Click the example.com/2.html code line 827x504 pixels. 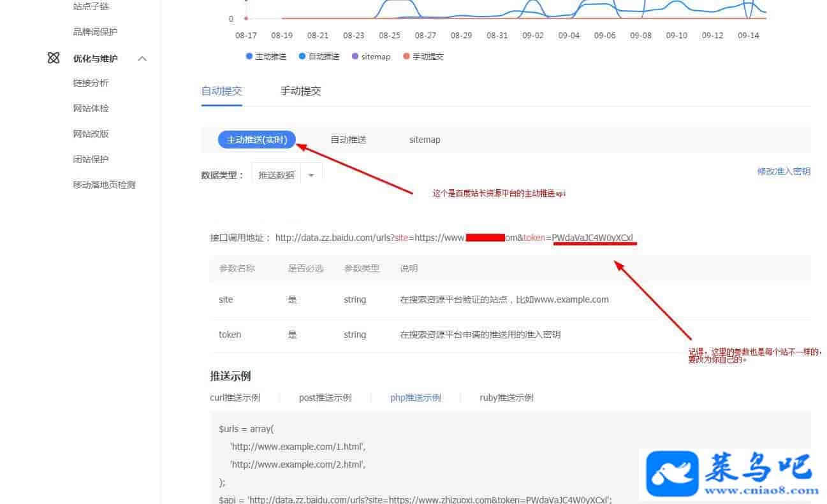tap(298, 464)
